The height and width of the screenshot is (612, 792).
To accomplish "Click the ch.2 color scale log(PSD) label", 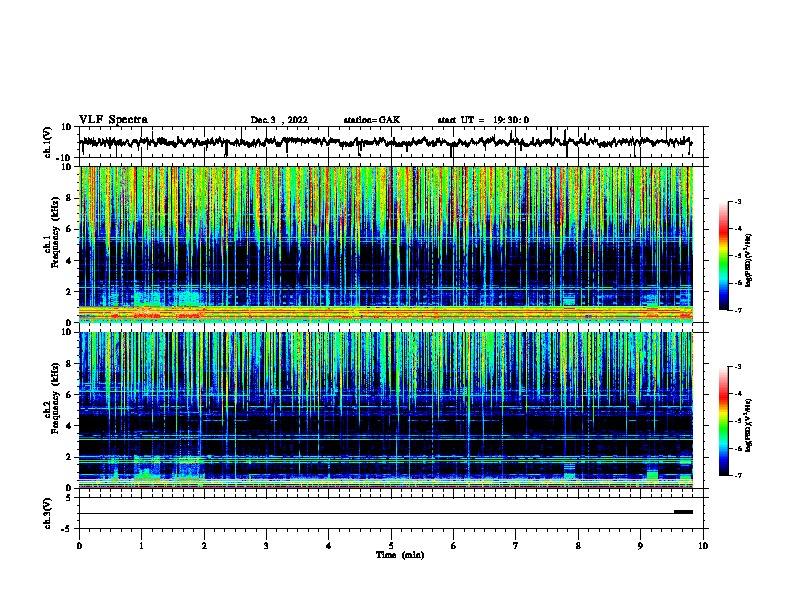I will (x=749, y=425).
